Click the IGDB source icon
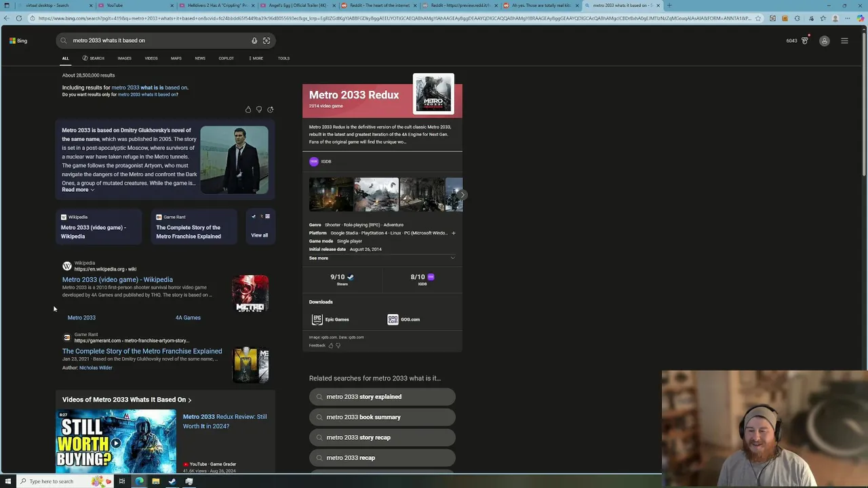868x488 pixels. 313,161
